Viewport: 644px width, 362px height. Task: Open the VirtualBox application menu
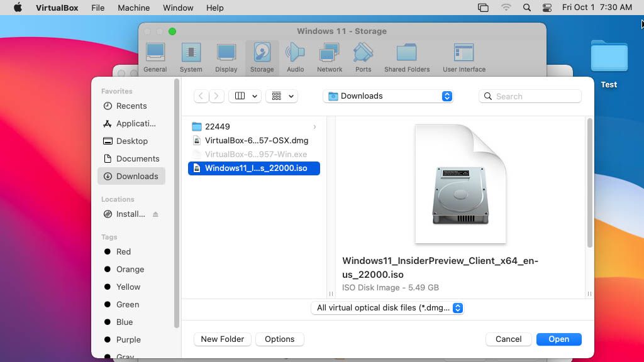(57, 8)
